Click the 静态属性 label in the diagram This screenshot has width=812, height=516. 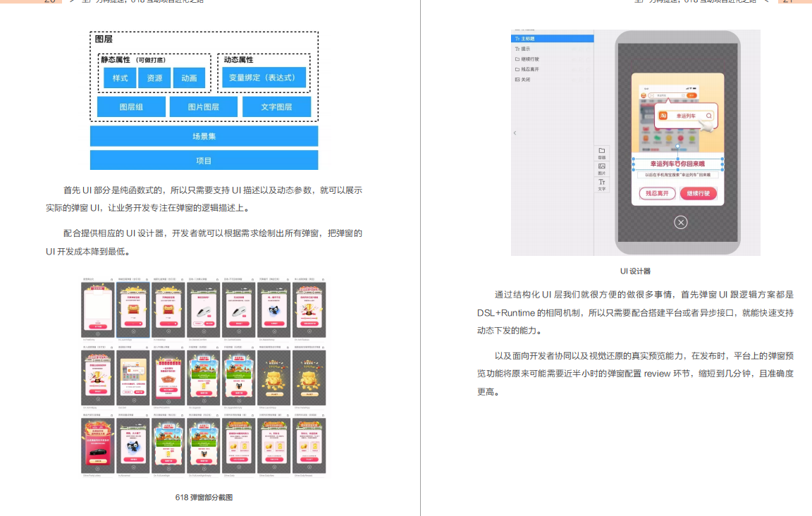(116, 60)
